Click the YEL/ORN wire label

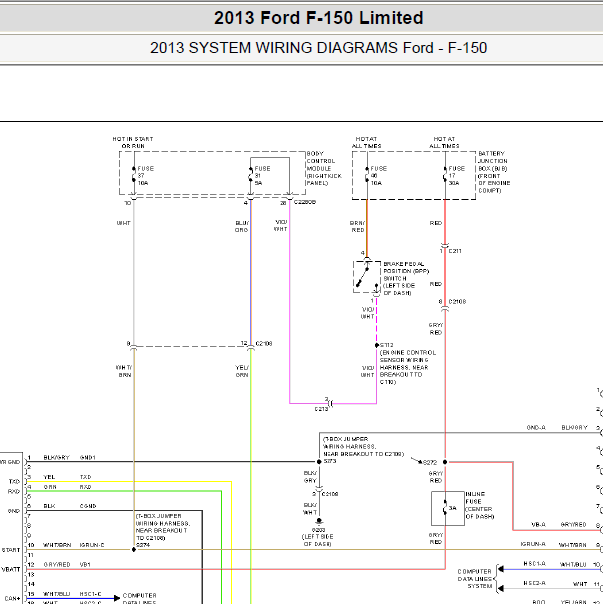click(x=242, y=371)
